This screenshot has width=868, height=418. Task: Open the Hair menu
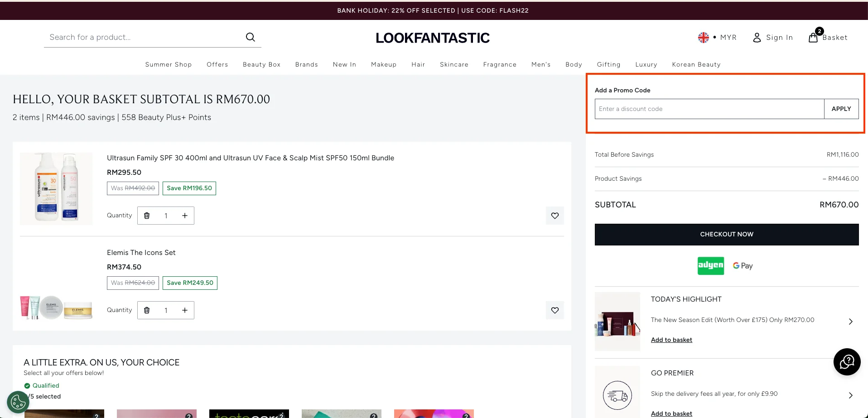coord(418,64)
